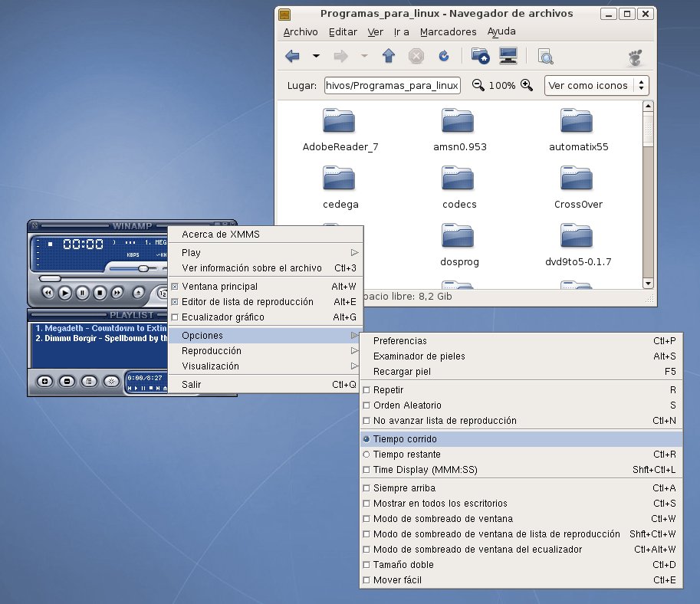Click the scrollbar down arrow in file browser
Screen dimensions: 700x604
(648, 283)
